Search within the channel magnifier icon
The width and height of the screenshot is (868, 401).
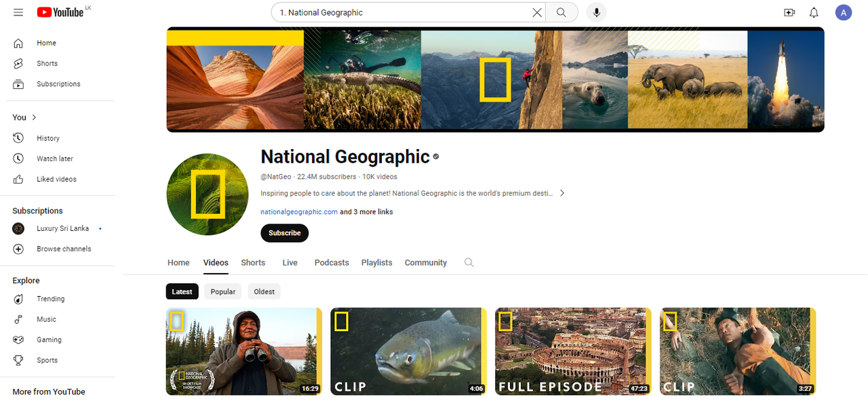(x=469, y=263)
